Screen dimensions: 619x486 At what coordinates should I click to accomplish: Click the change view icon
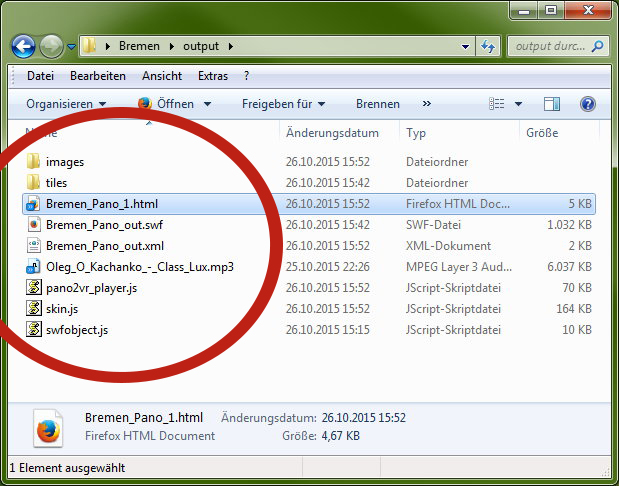[497, 104]
